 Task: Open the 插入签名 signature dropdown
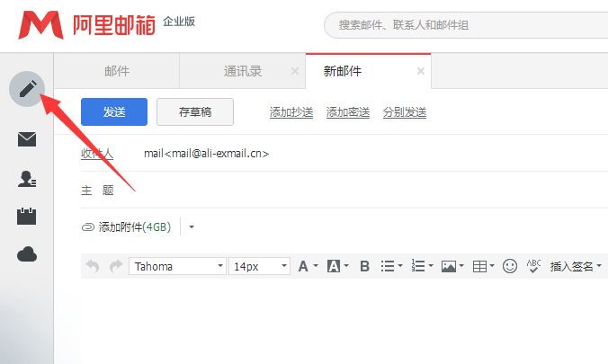pos(576,266)
